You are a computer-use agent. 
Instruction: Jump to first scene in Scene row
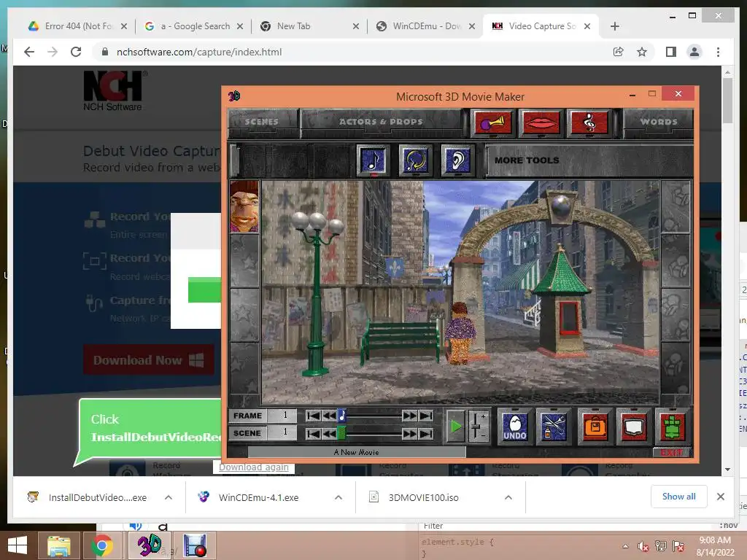coord(313,433)
